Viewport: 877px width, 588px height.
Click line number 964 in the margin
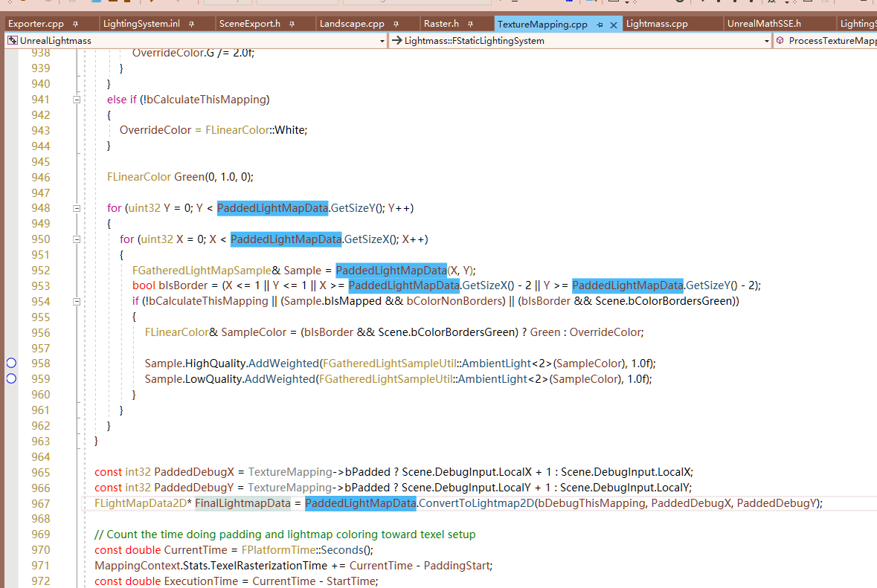(41, 456)
